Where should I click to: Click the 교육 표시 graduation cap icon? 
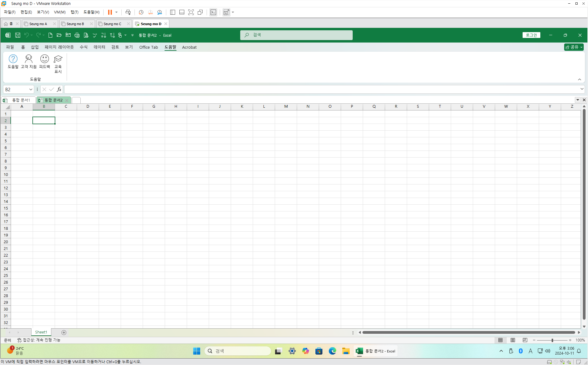58,59
